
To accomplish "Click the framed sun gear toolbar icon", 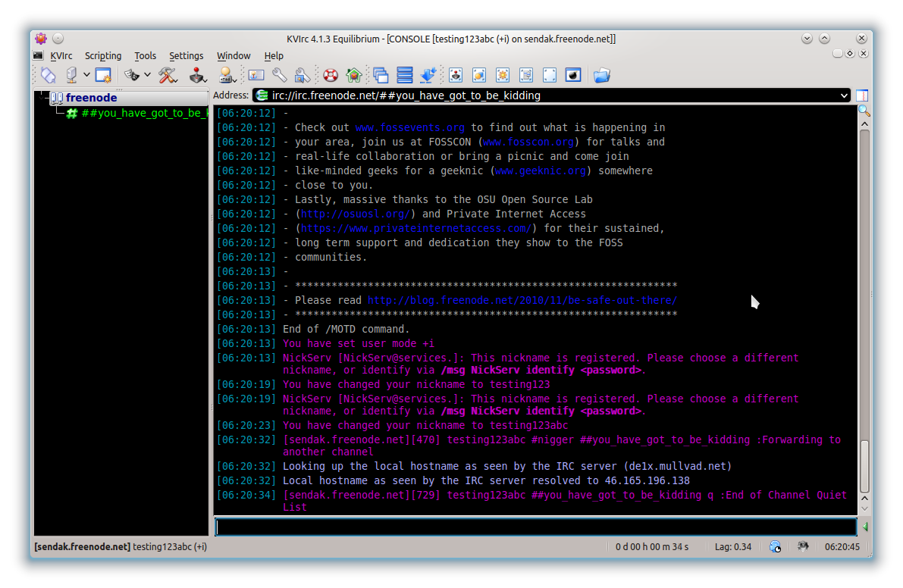I will coord(503,75).
